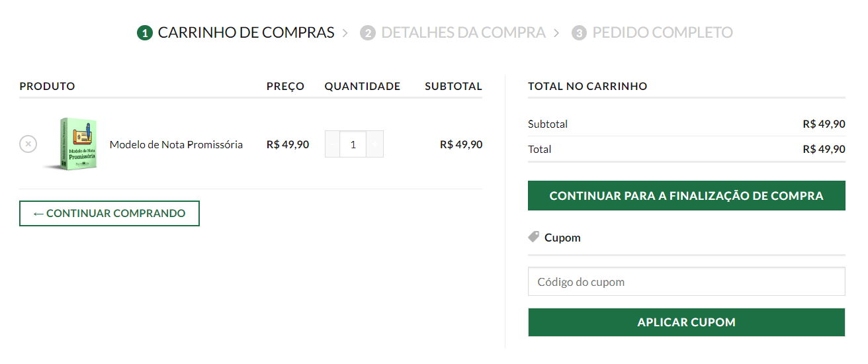Continue to Finalização de Compra

(x=687, y=196)
